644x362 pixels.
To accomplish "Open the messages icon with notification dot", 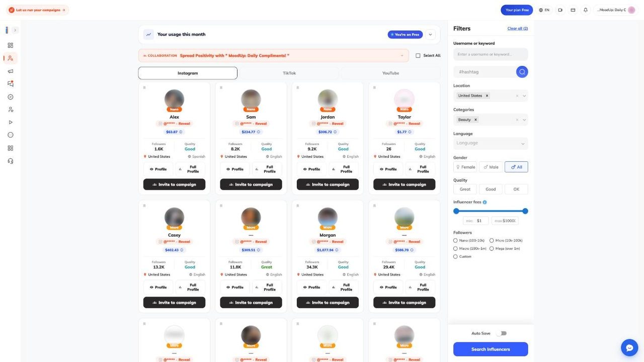I will [10, 84].
